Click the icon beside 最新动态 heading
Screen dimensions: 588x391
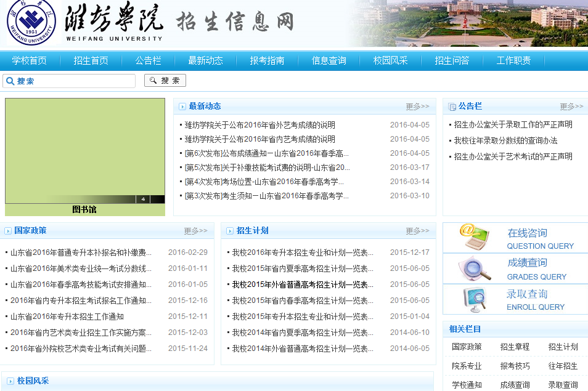click(x=182, y=107)
